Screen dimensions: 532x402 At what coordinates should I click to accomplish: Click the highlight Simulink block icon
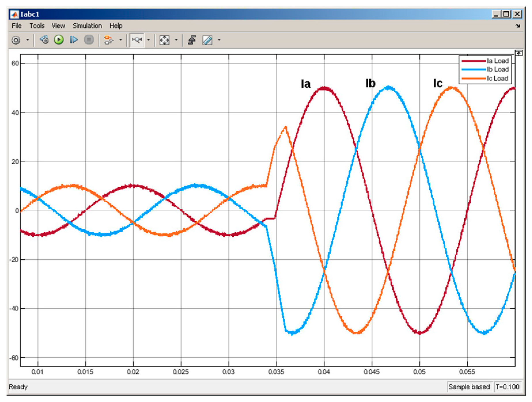tap(109, 40)
